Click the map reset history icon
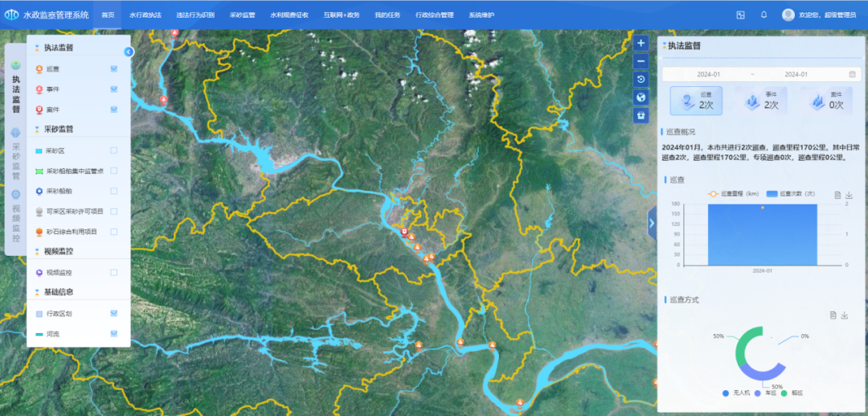 (x=641, y=79)
